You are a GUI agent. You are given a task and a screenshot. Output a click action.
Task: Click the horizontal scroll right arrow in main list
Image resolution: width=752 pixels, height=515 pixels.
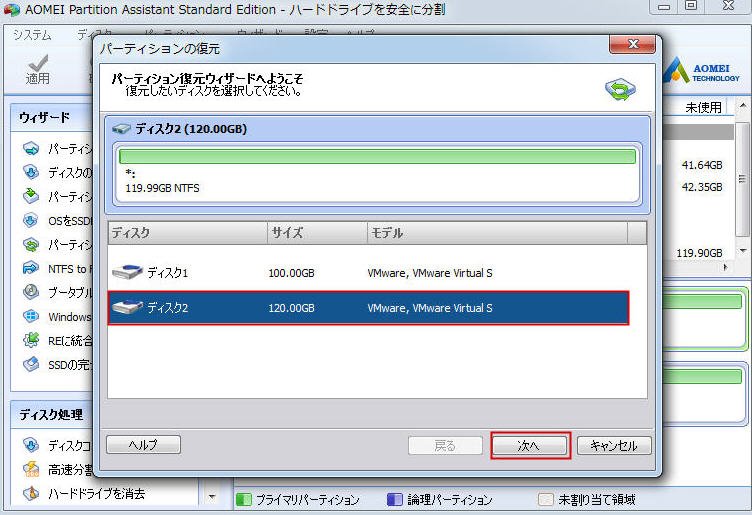pyautogui.click(x=725, y=267)
